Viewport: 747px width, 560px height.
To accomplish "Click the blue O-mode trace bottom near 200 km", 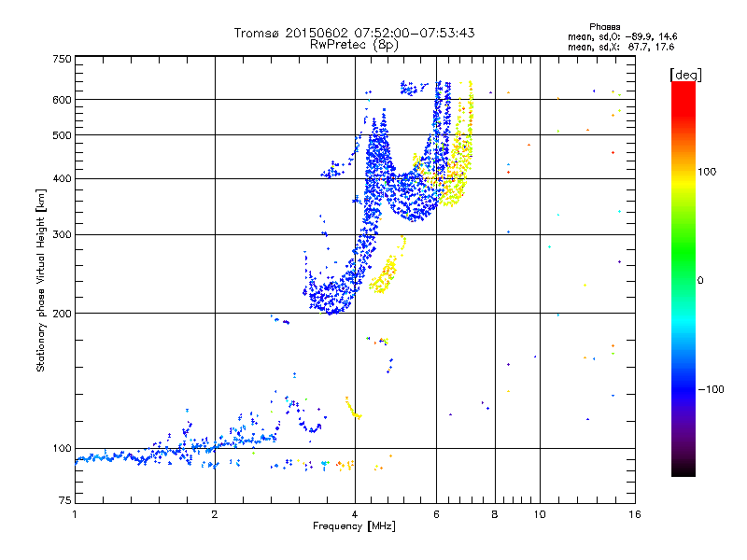I will [331, 298].
